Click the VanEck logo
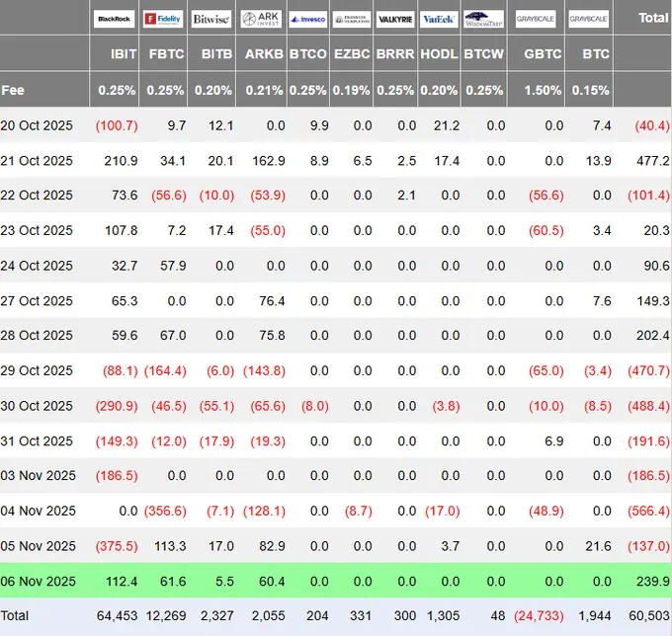The width and height of the screenshot is (672, 636). pyautogui.click(x=439, y=20)
